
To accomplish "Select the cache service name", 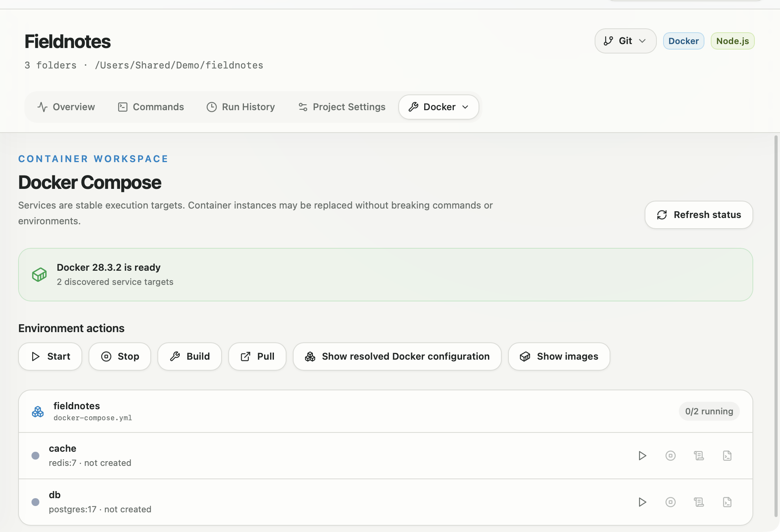I will pos(63,449).
